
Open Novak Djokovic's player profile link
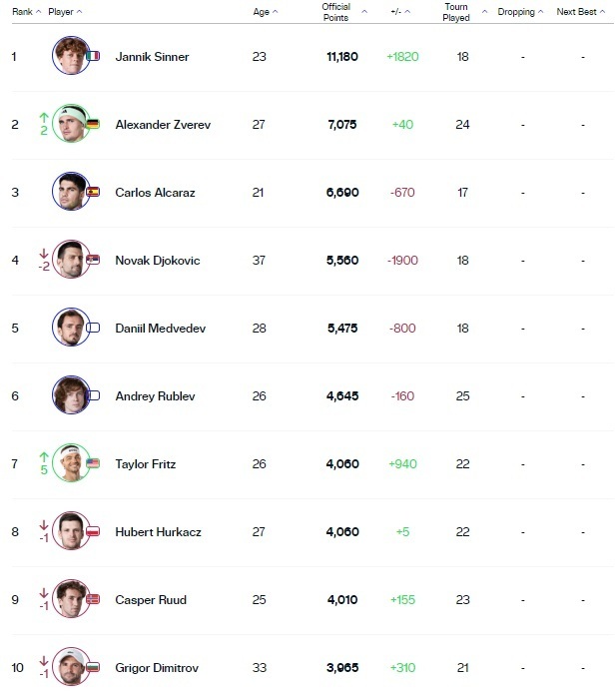point(158,261)
